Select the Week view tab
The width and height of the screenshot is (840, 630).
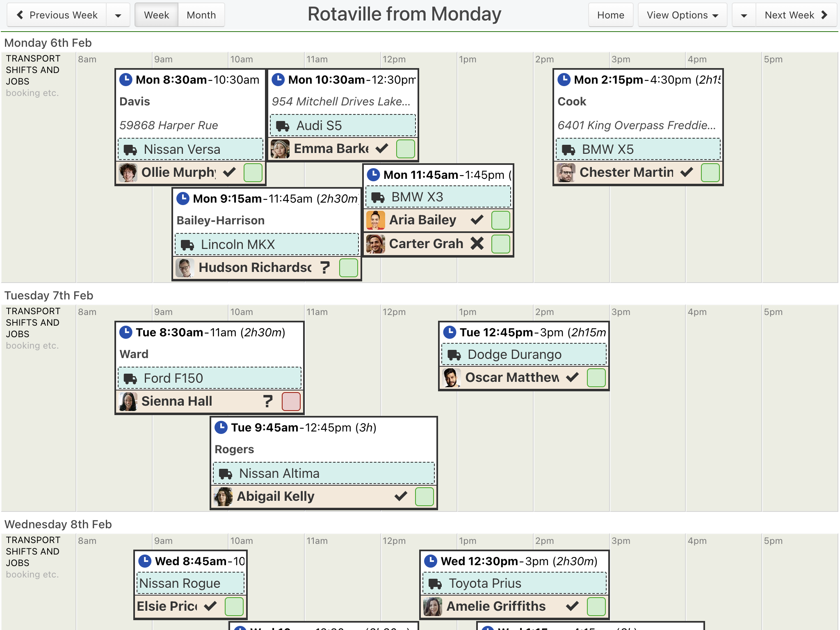157,15
